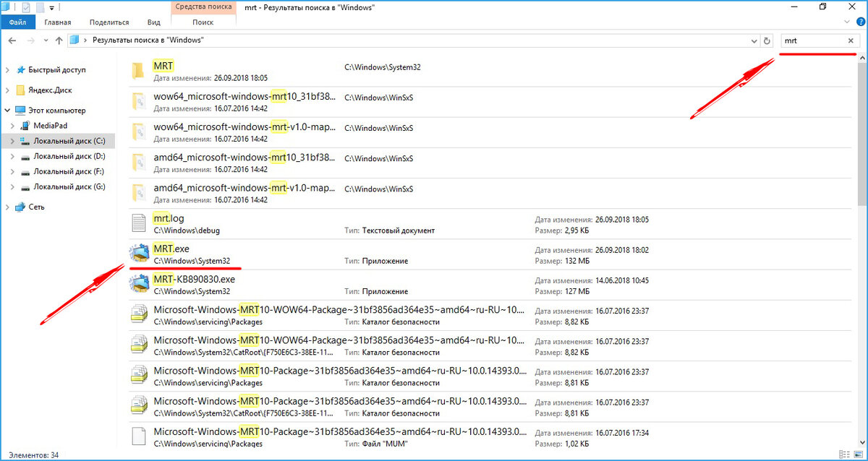Expand the Локальный диск (D:) node
This screenshot has width=868, height=461.
click(x=13, y=156)
